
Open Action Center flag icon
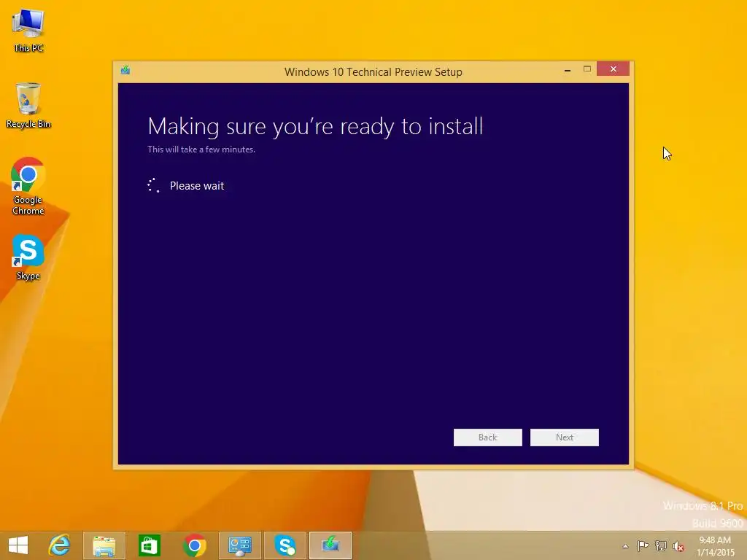click(643, 545)
